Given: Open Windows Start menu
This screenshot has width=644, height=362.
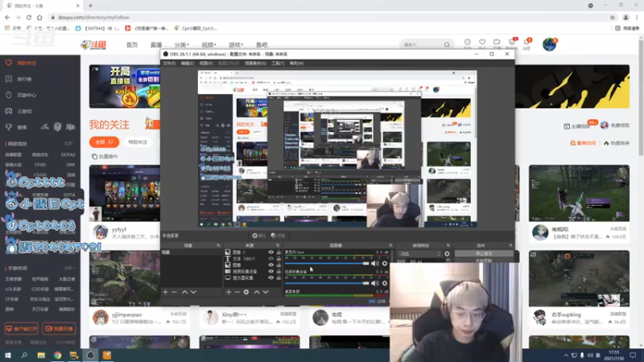Looking at the screenshot, I should [x=8, y=355].
